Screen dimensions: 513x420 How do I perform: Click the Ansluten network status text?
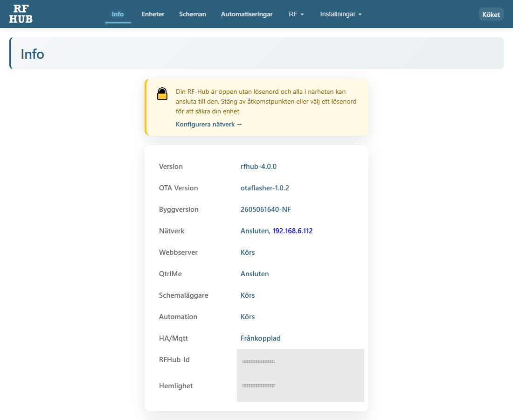point(255,231)
